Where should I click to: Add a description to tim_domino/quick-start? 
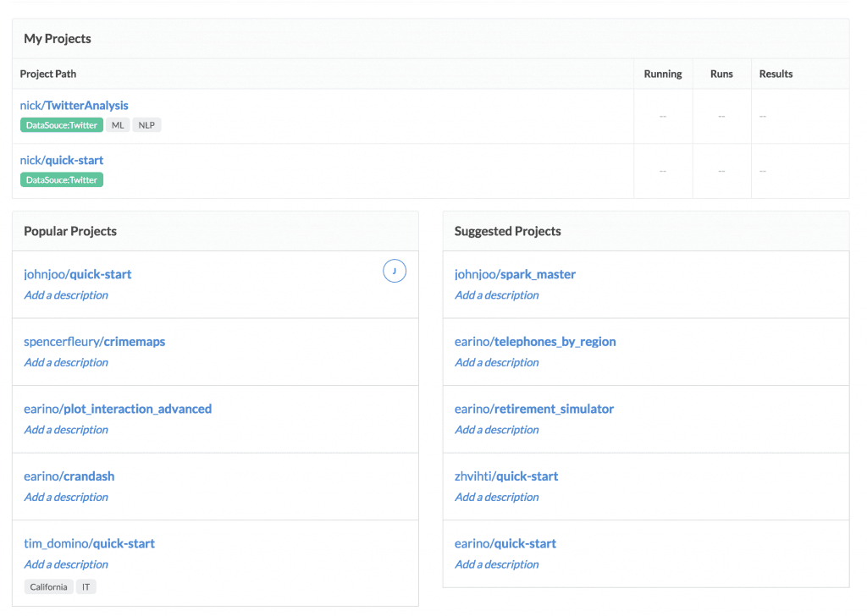[66, 564]
